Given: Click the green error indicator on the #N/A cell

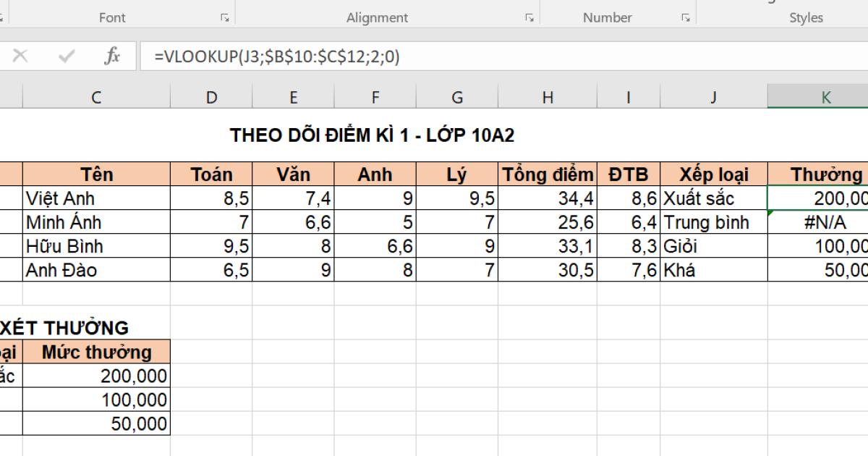Looking at the screenshot, I should click(x=771, y=211).
